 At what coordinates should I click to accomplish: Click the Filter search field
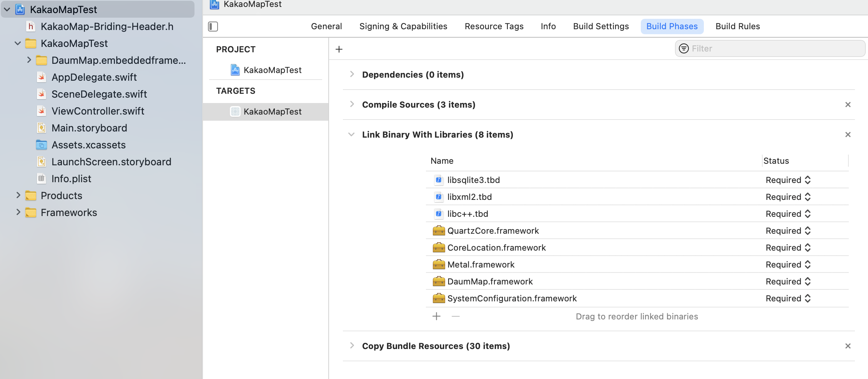click(770, 48)
